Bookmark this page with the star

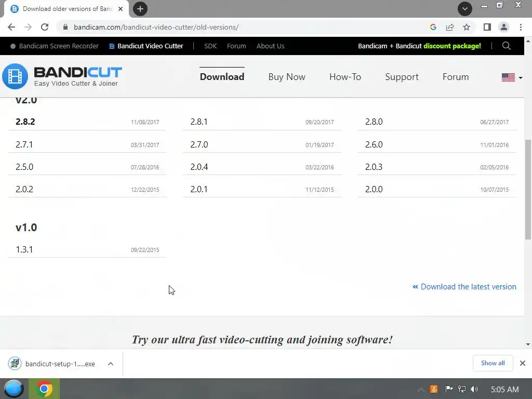467,27
